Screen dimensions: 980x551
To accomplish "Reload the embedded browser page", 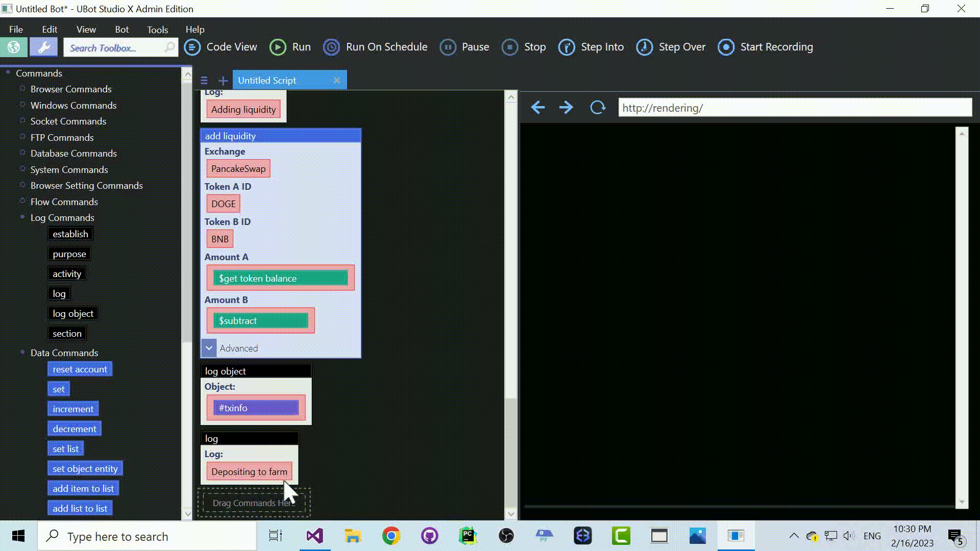I will point(598,108).
